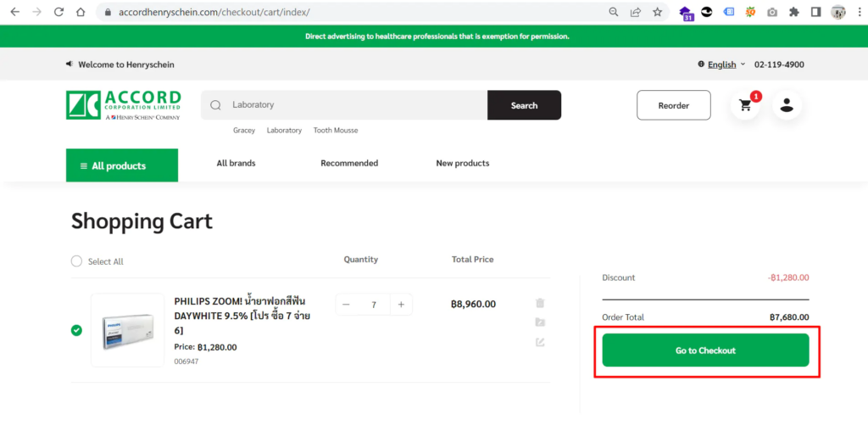Screen dimensions: 868x426
Task: Open the user account profile icon
Action: (x=787, y=105)
